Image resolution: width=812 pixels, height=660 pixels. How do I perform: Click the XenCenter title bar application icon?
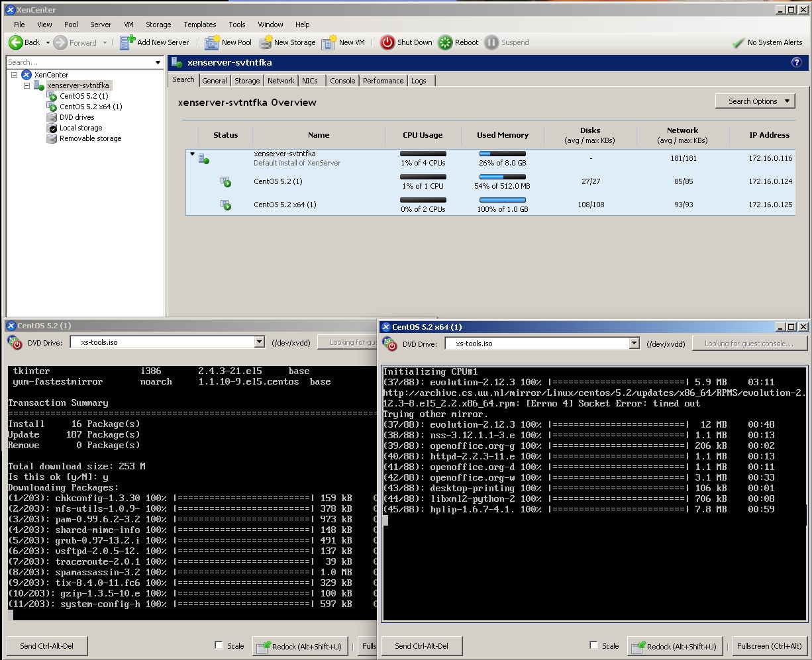click(10, 10)
